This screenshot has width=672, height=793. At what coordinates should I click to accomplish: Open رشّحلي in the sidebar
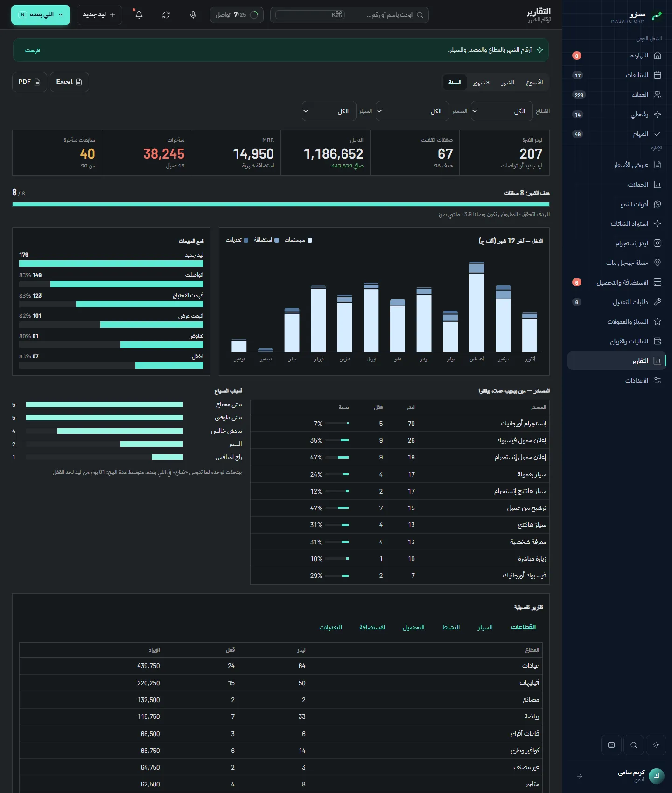(x=616, y=114)
